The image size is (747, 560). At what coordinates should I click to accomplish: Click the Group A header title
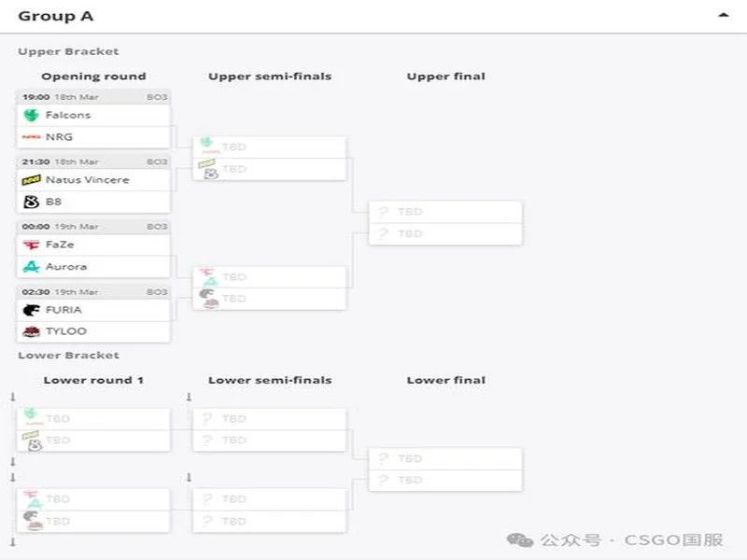coord(56,16)
